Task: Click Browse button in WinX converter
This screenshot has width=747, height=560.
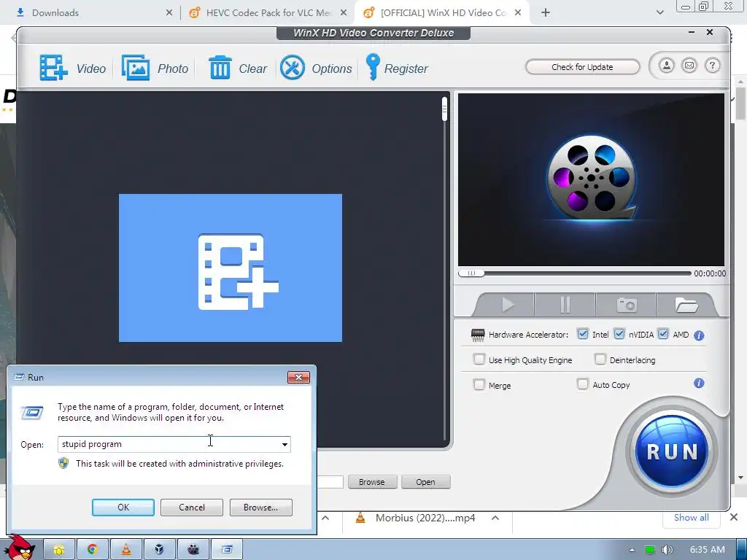Action: click(371, 482)
